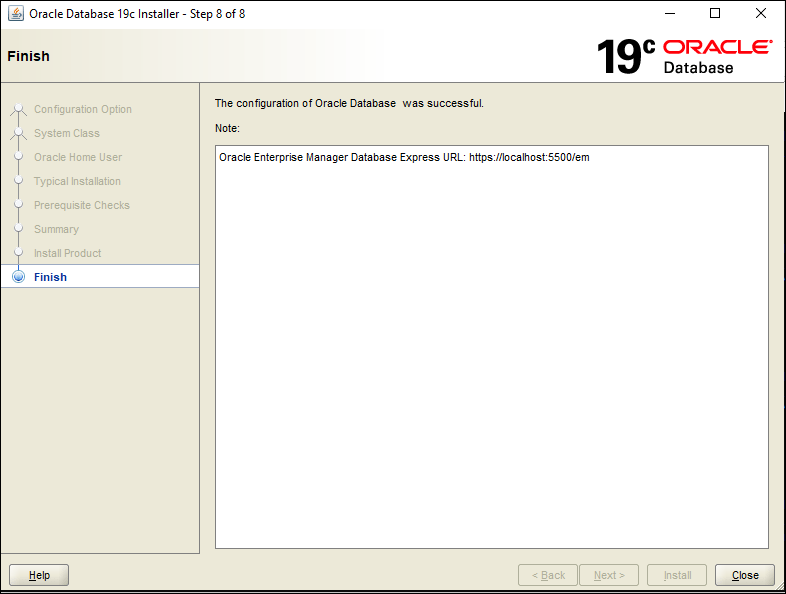Image resolution: width=786 pixels, height=594 pixels.
Task: Open the Help button
Action: (x=39, y=575)
